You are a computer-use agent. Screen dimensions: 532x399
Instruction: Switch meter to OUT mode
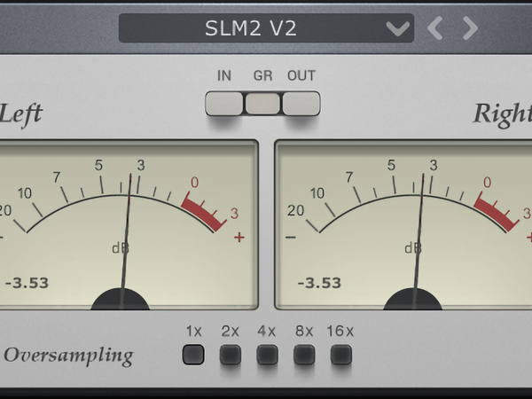point(301,104)
